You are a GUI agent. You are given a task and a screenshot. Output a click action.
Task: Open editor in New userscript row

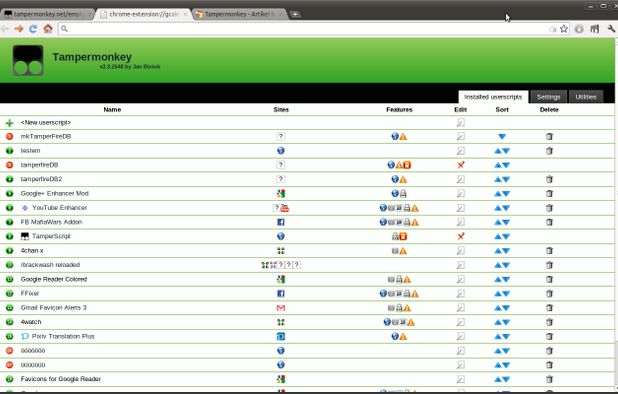click(460, 123)
